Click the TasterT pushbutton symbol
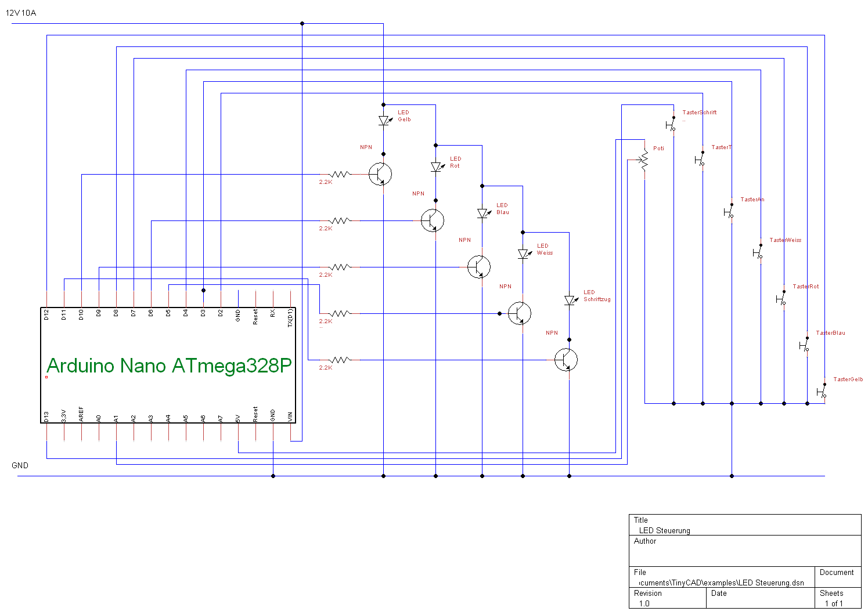Screen dimensions: 868x615 point(700,159)
